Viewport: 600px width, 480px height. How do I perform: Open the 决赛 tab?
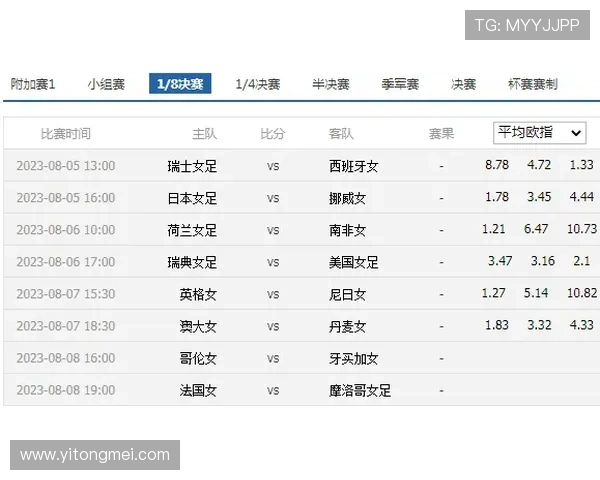click(463, 84)
